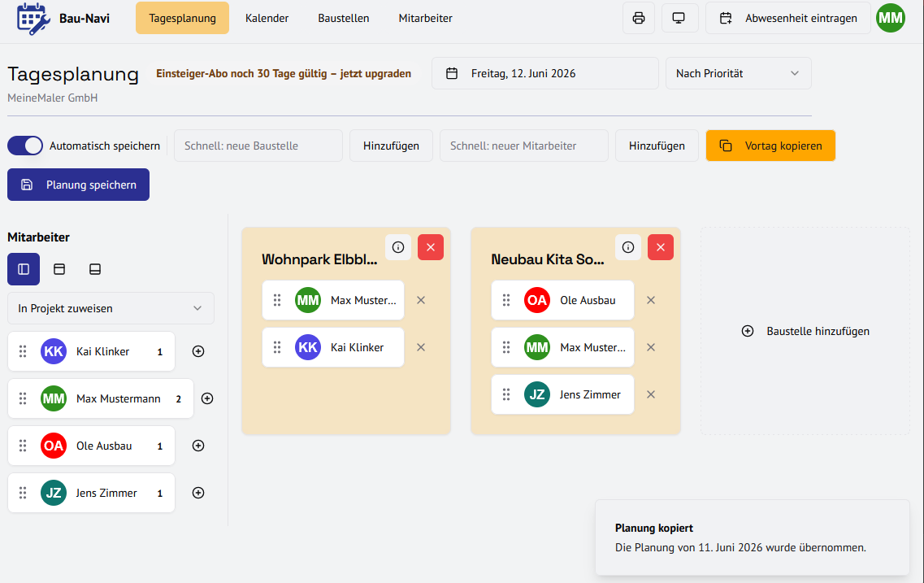This screenshot has height=583, width=924.
Task: Add Jens Zimmer with plus icon
Action: coord(198,493)
